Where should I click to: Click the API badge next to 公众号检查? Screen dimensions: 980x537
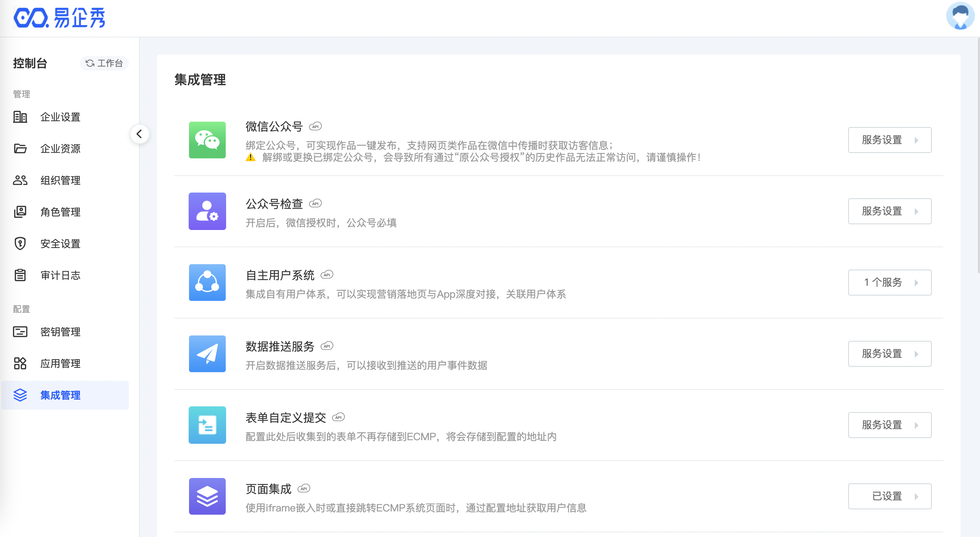click(x=315, y=203)
